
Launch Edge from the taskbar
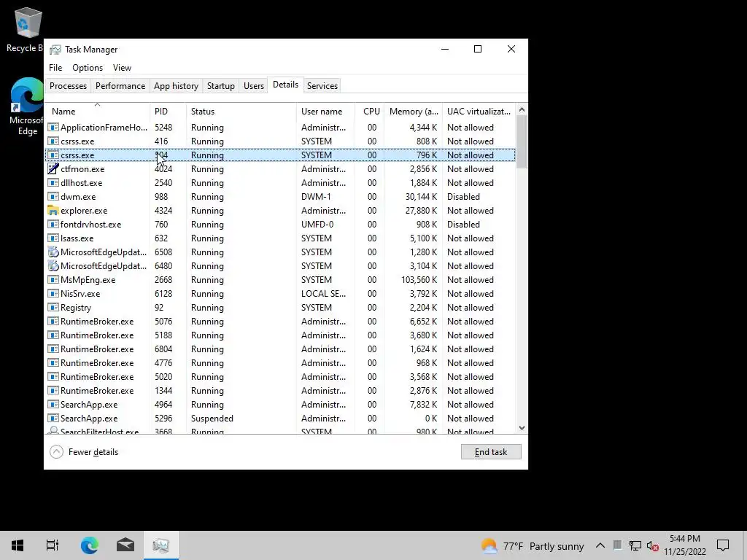click(89, 545)
